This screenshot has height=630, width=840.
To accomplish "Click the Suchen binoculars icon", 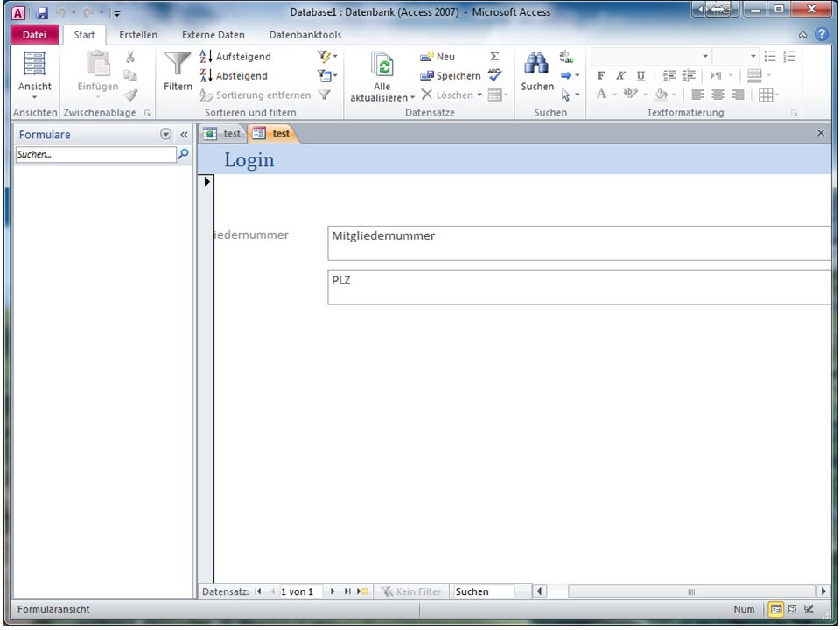I will click(536, 64).
